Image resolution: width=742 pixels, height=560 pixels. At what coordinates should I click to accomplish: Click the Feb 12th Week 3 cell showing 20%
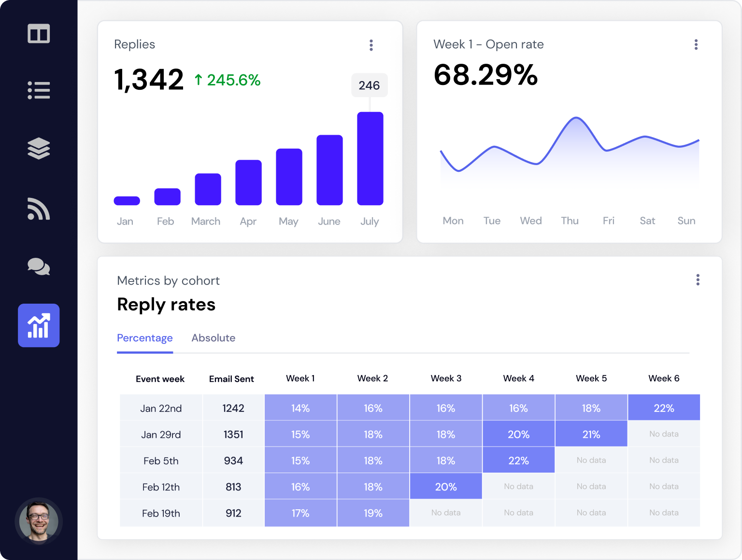445,486
